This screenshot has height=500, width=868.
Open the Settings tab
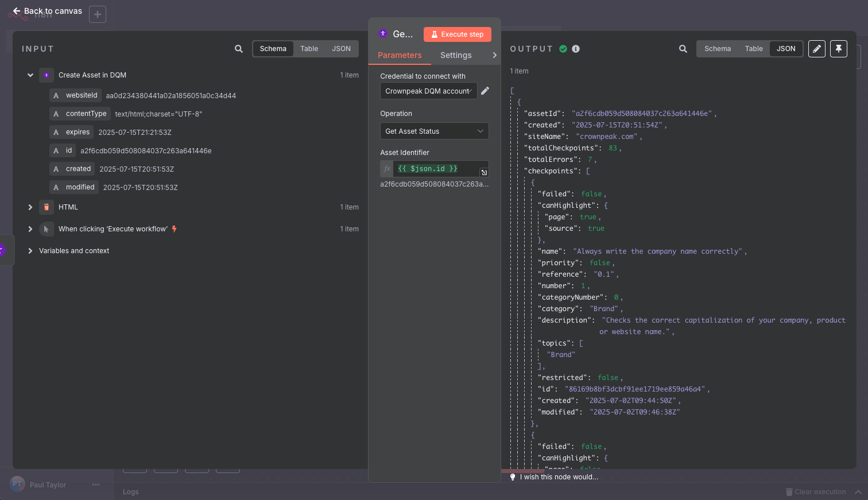coord(456,55)
